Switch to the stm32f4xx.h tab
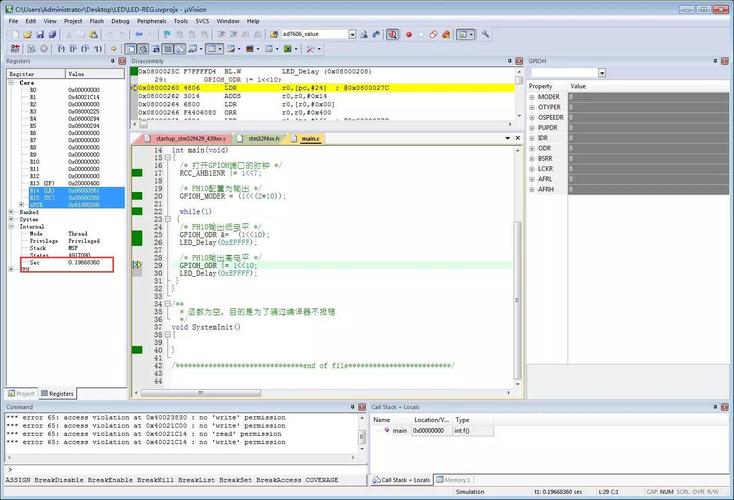Screen dimensions: 734x500 259,139
